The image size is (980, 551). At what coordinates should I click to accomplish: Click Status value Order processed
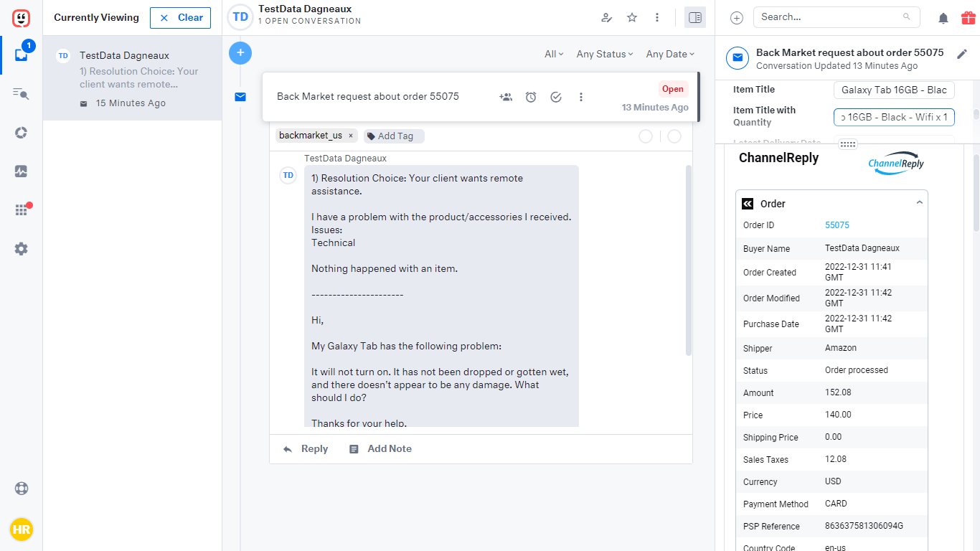click(x=857, y=370)
